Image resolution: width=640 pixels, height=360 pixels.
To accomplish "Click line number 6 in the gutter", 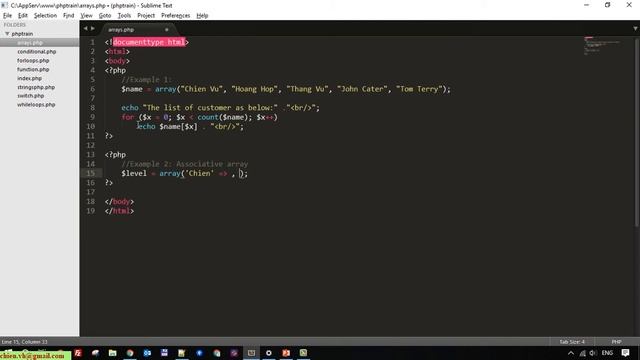I will pyautogui.click(x=93, y=89).
